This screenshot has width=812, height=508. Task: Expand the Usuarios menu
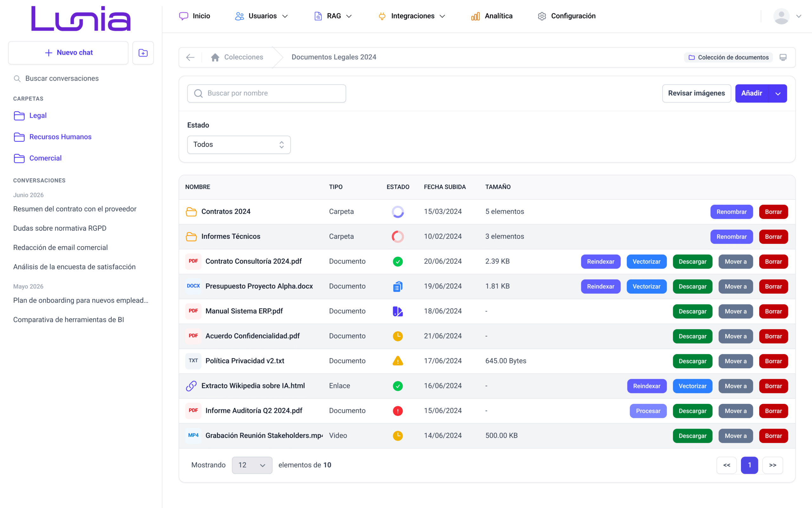(262, 16)
